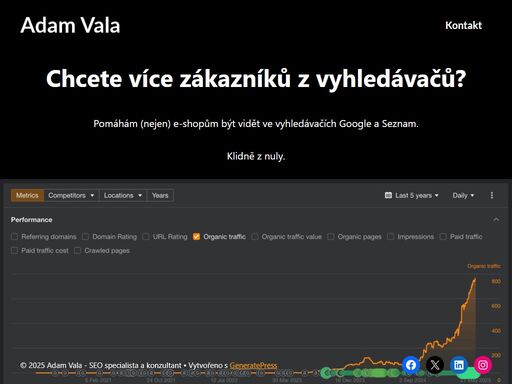
Task: Click the 800 y-axis value label
Action: [496, 281]
